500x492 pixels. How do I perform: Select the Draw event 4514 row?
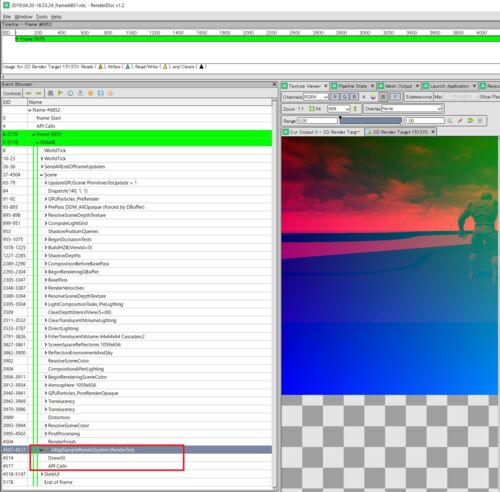[x=137, y=458]
